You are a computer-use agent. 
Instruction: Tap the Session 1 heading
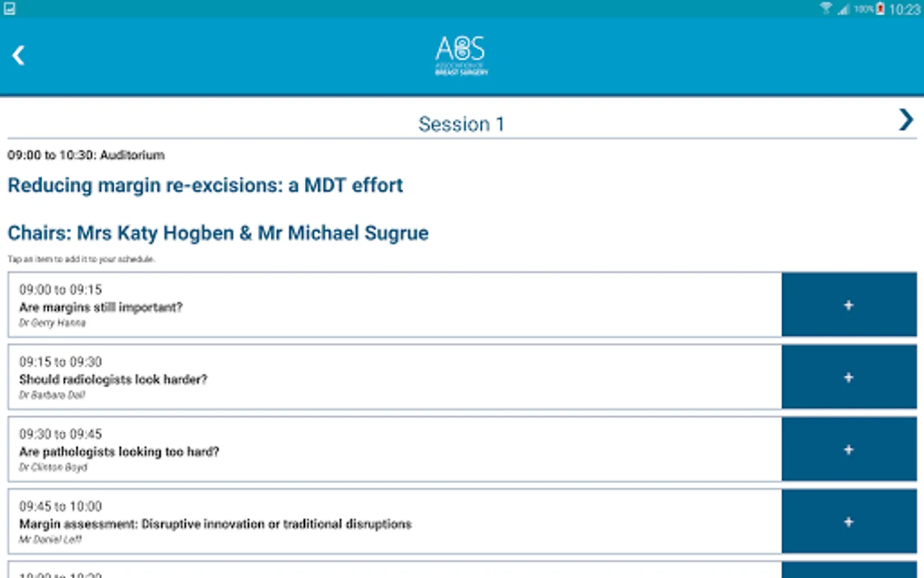tap(461, 124)
